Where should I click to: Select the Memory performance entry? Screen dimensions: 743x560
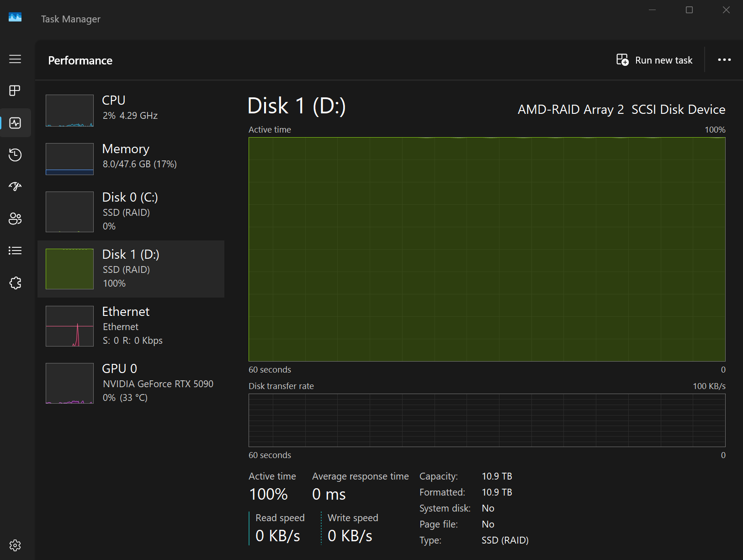point(131,159)
